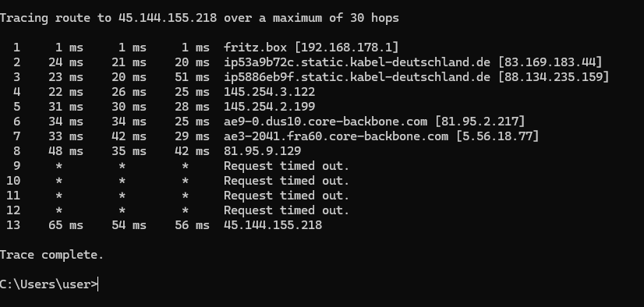Image resolution: width=644 pixels, height=307 pixels.
Task: Click the IP address 145.254.3.122
Action: [x=270, y=92]
